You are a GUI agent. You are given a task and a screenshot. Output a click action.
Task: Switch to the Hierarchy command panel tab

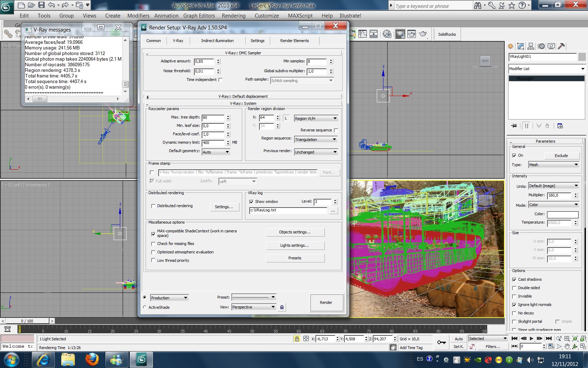(531, 46)
